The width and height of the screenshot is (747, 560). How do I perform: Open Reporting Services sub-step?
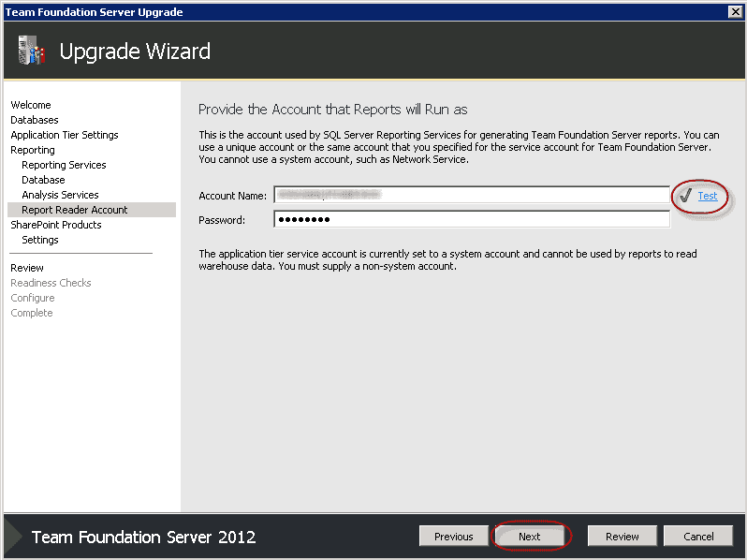64,165
